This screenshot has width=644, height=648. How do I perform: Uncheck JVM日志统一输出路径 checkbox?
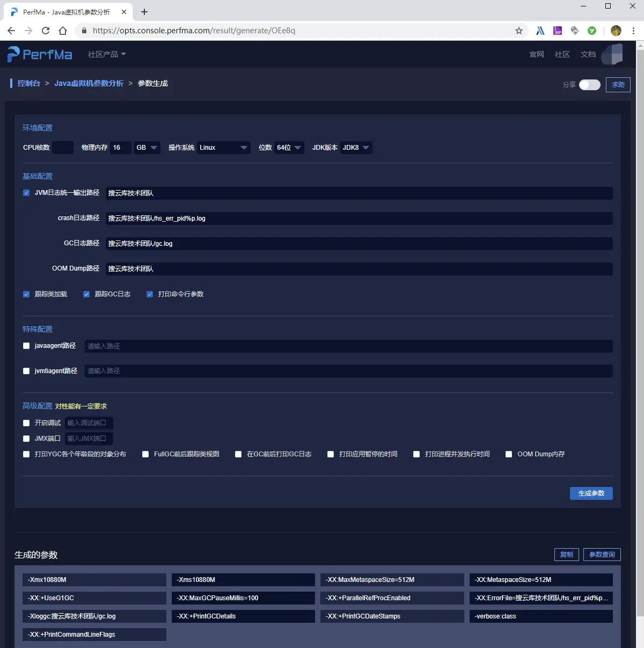[26, 193]
